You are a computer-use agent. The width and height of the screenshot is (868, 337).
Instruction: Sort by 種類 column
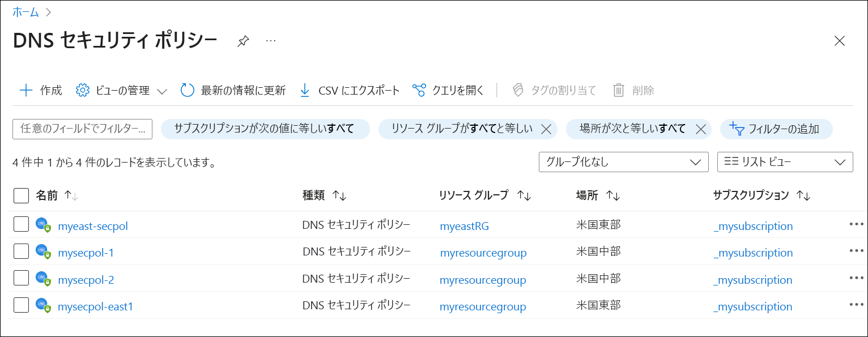324,195
